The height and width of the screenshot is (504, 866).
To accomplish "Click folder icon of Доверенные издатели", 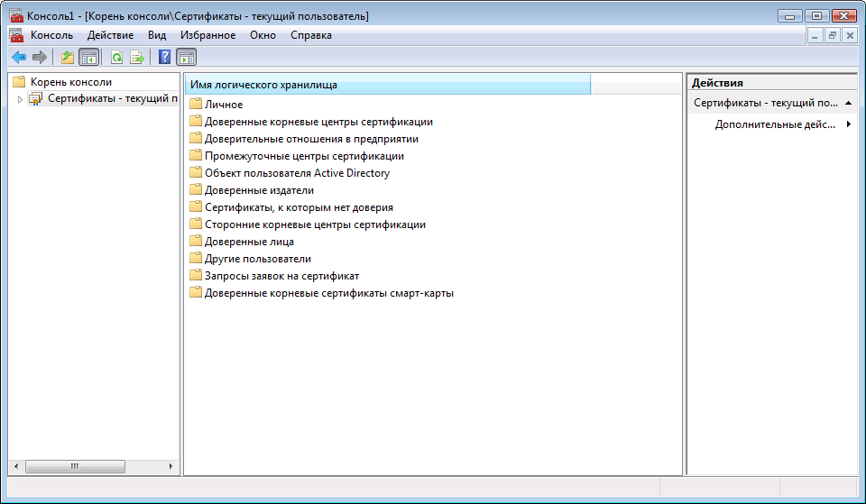I will [x=196, y=189].
